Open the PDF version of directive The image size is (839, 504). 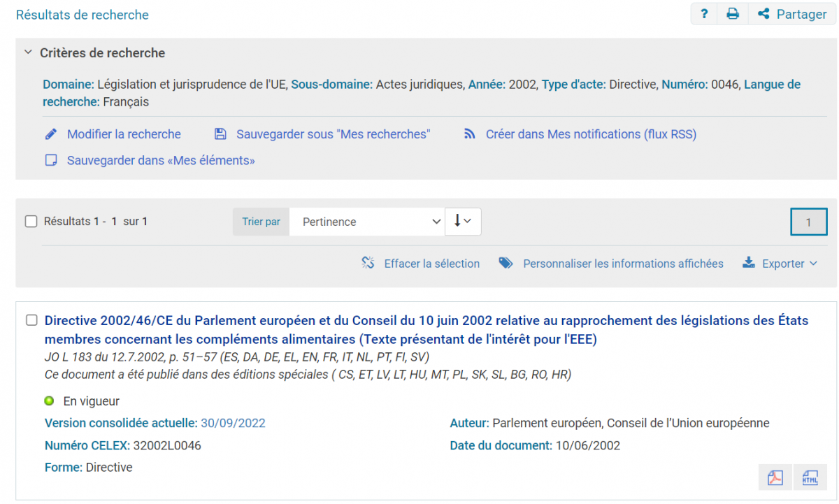click(x=775, y=478)
